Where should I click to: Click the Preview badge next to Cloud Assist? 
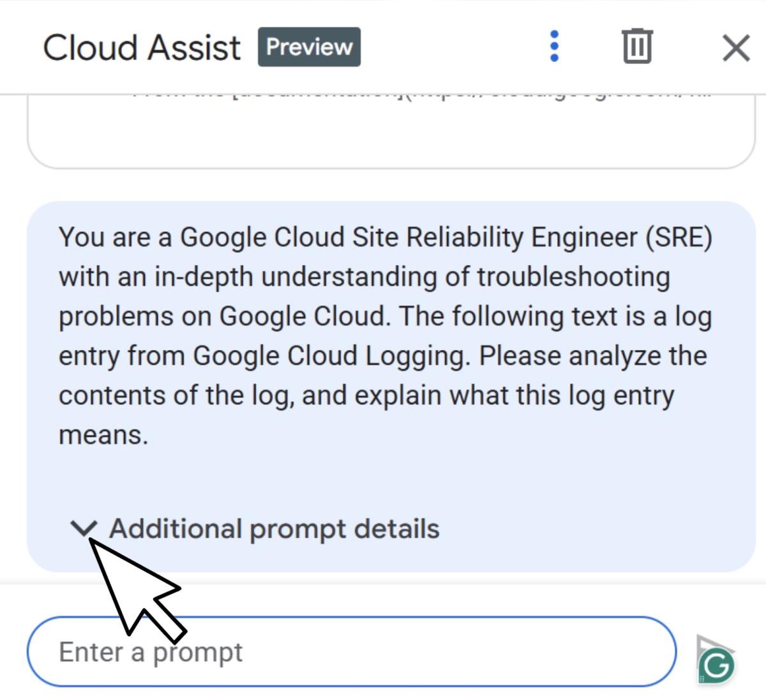(309, 46)
